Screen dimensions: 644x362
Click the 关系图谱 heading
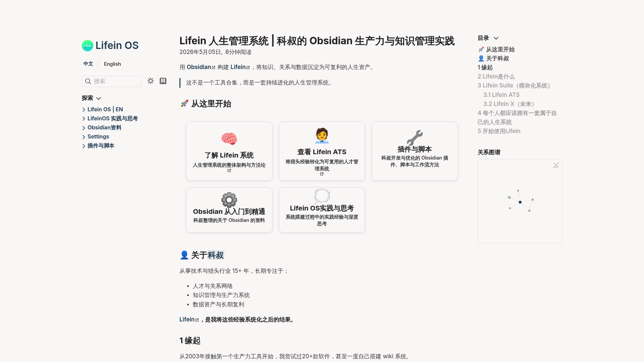click(x=489, y=153)
